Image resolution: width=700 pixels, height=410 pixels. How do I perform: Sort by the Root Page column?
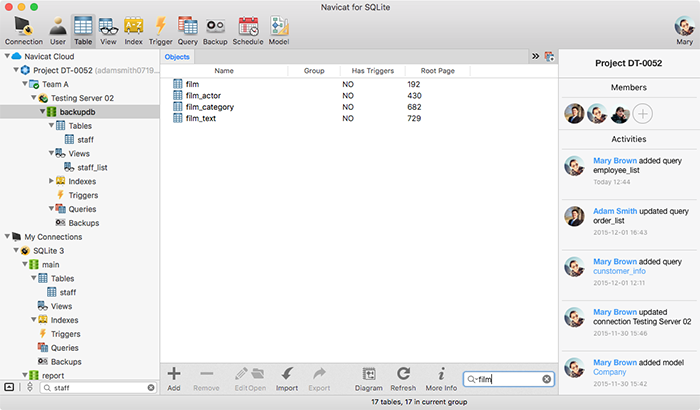pyautogui.click(x=438, y=71)
